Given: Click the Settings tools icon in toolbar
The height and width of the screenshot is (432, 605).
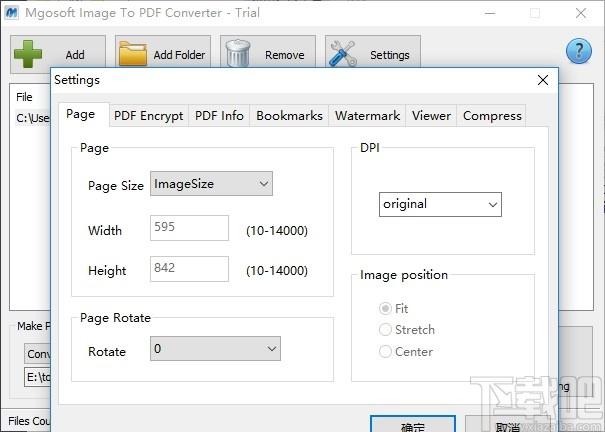Looking at the screenshot, I should tap(343, 54).
